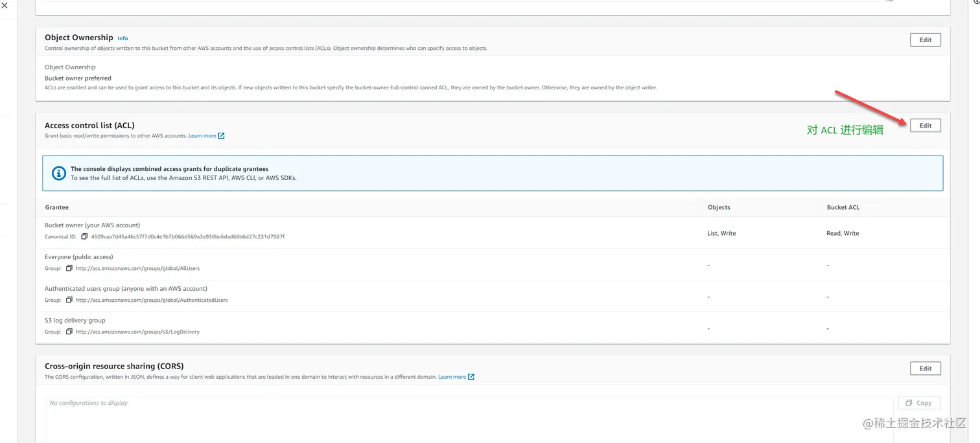The image size is (980, 443).
Task: Open the Object Ownership Info link
Action: tap(122, 38)
